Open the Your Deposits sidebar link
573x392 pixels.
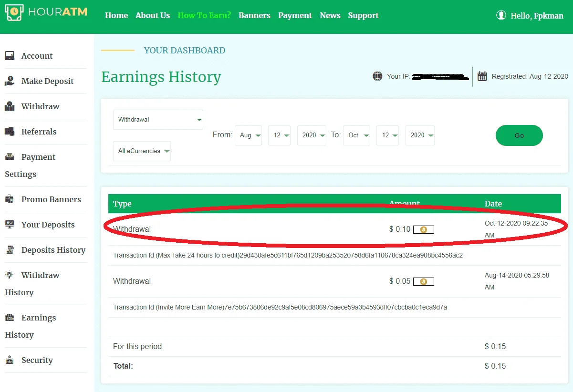point(48,225)
